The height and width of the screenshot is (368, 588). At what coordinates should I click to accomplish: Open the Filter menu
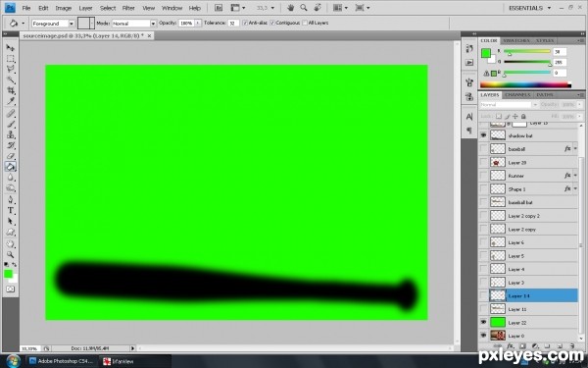coord(128,8)
